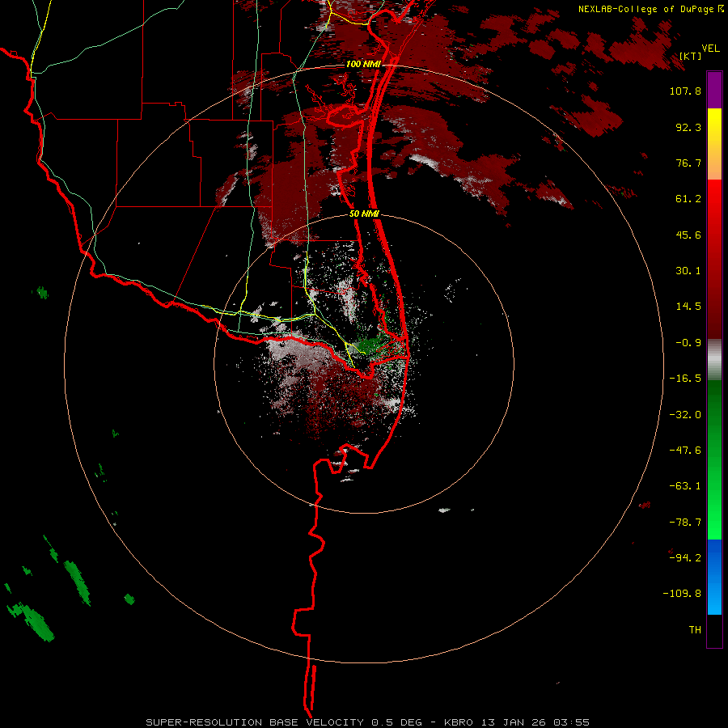Click the -78.7 legend value
728x728 pixels.
[685, 523]
